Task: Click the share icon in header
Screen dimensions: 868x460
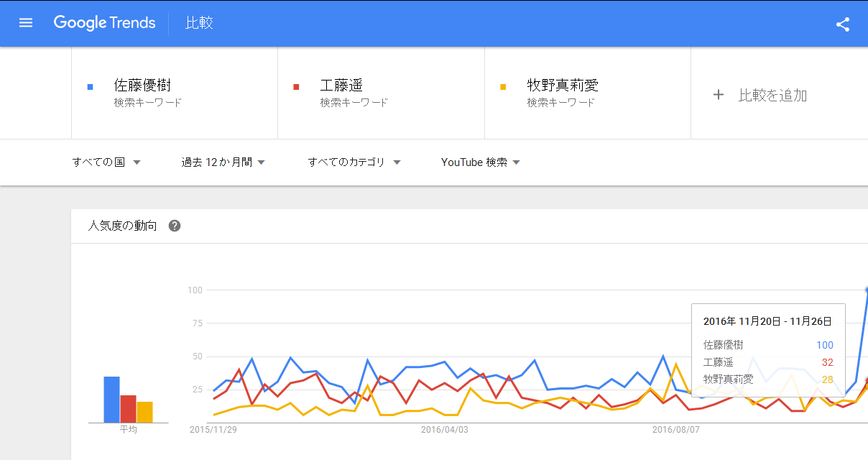Action: [843, 24]
